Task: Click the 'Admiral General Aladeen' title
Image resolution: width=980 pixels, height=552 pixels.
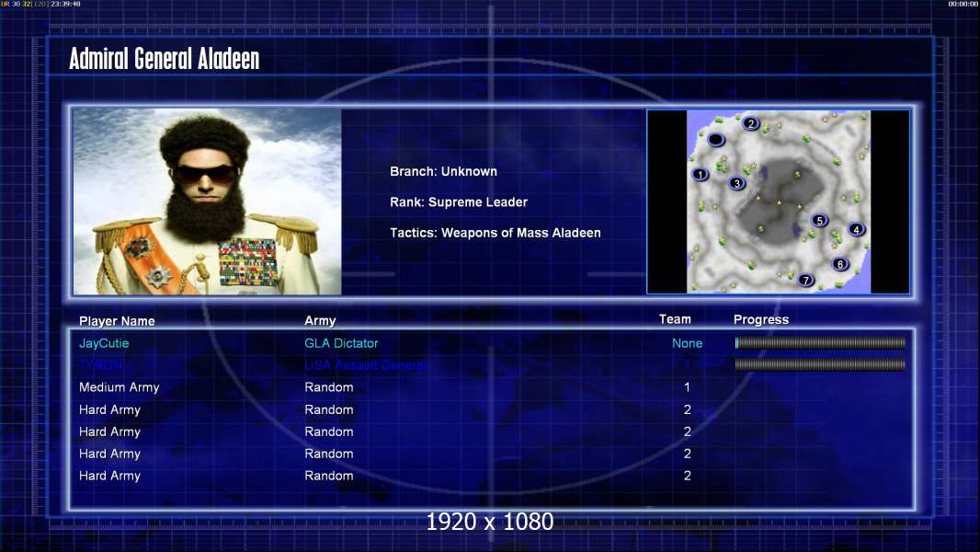Action: pos(165,59)
